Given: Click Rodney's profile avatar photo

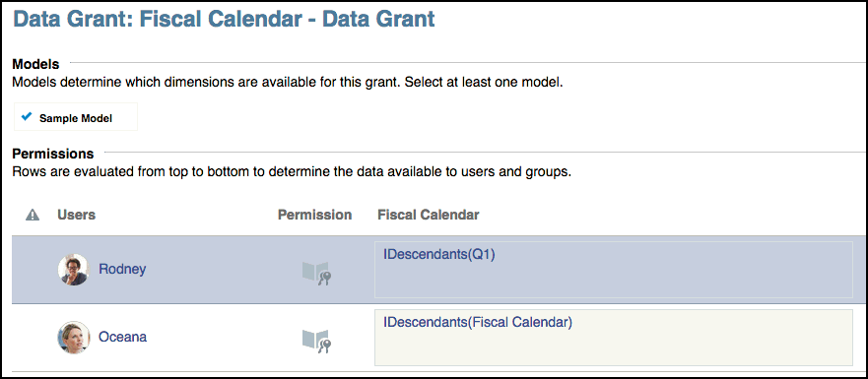Looking at the screenshot, I should click(73, 270).
